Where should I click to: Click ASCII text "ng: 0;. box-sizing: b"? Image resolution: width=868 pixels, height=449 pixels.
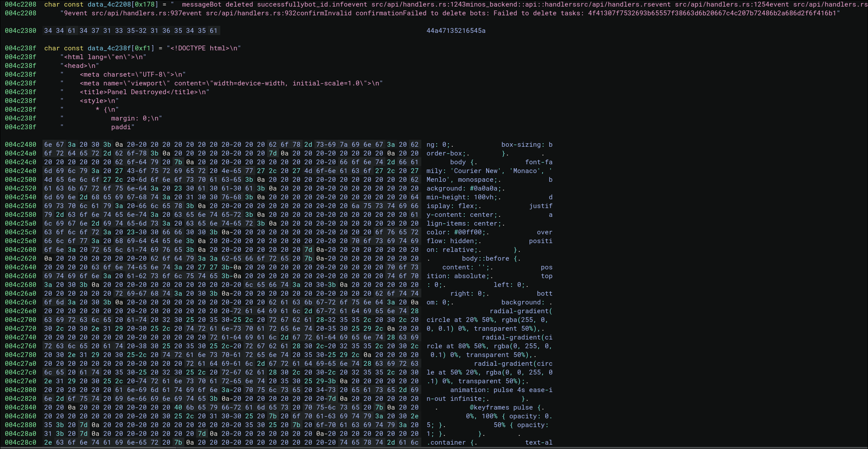pyautogui.click(x=490, y=145)
